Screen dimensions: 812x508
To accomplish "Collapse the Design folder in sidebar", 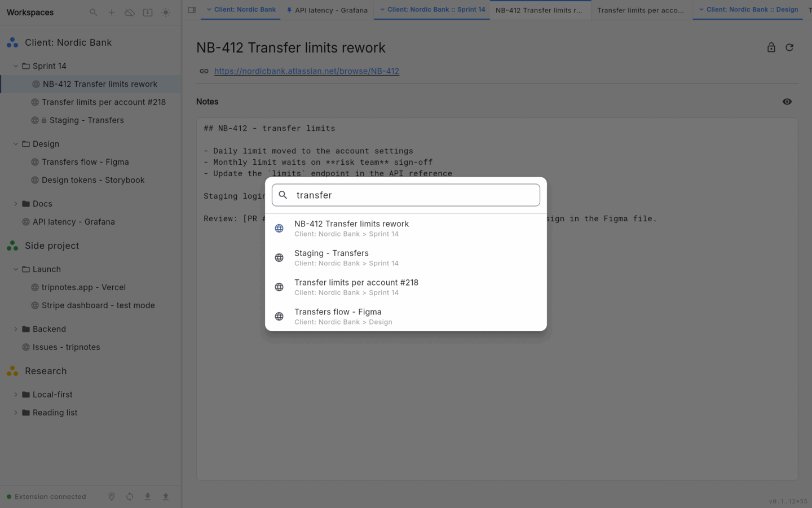I will click(x=16, y=144).
